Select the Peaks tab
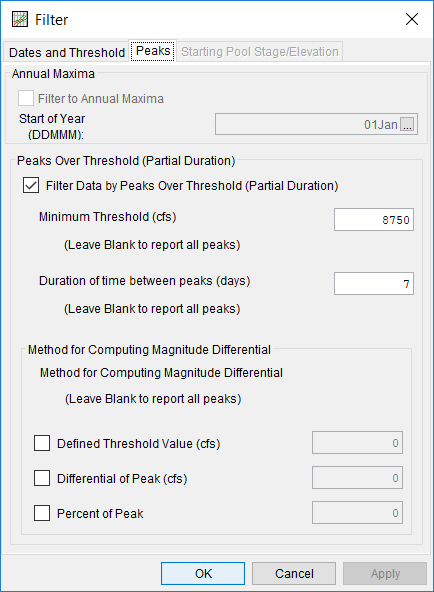The width and height of the screenshot is (434, 592). coord(153,51)
